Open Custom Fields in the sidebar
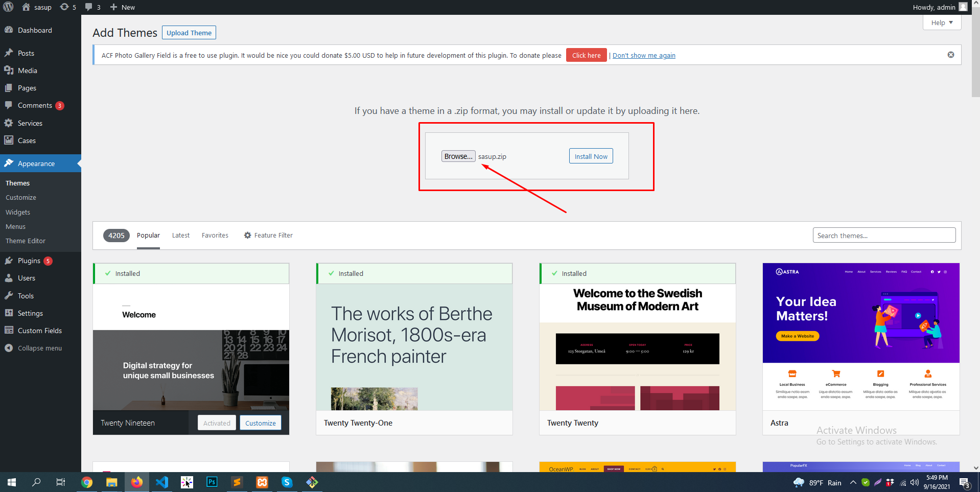 coord(40,331)
